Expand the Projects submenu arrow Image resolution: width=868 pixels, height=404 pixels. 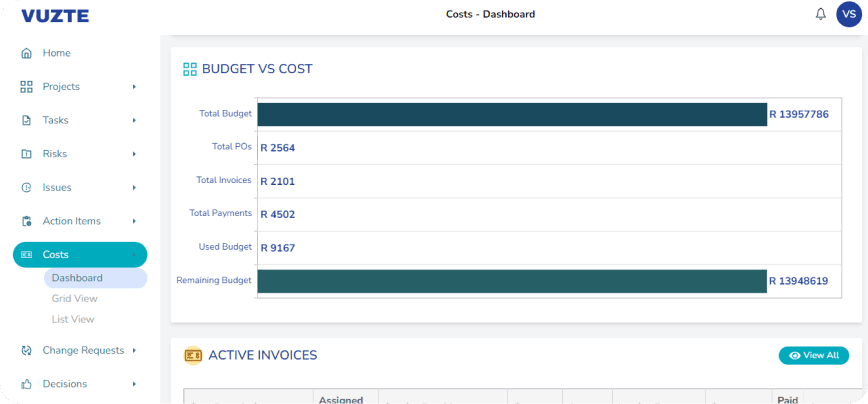tap(134, 87)
